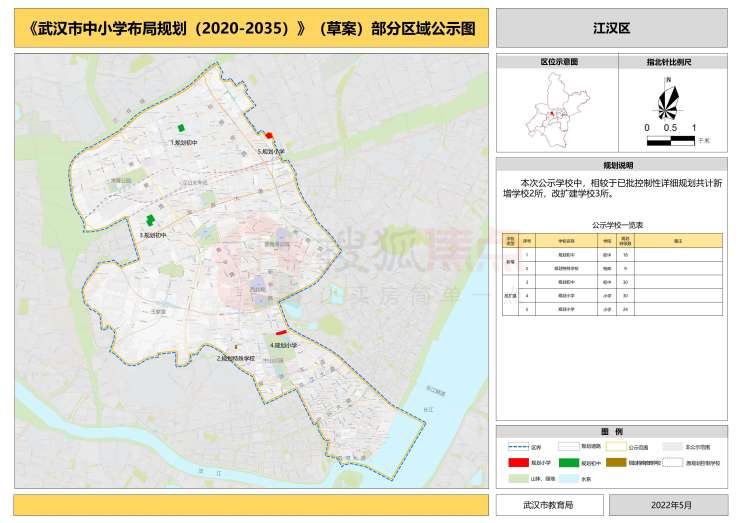Click the red marker for school 5 (规划小学)

click(269, 136)
